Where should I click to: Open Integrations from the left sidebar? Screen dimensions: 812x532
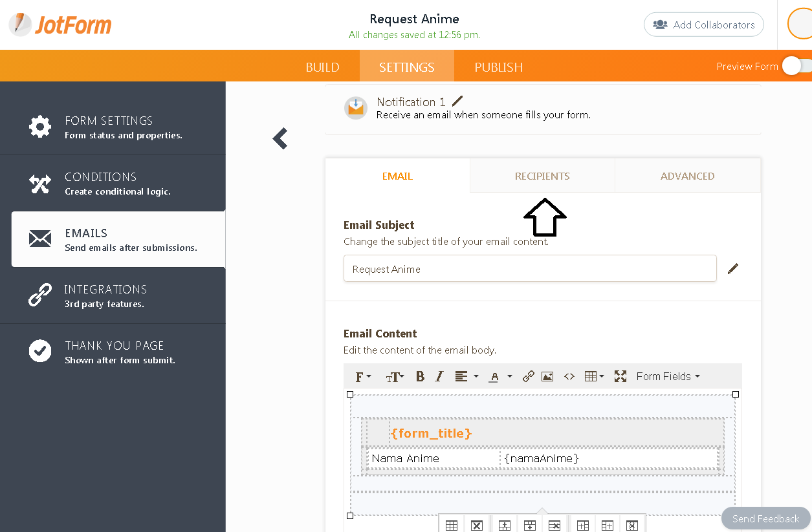[105, 295]
